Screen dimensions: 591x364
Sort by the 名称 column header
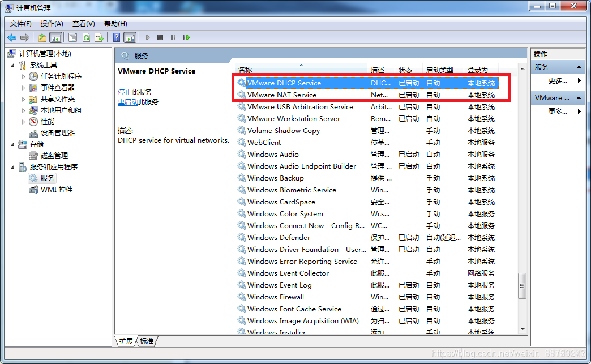click(301, 70)
